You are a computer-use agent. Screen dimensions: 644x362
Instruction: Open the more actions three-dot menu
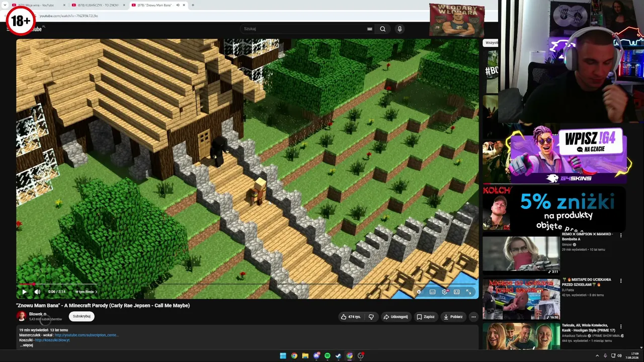[x=473, y=317]
